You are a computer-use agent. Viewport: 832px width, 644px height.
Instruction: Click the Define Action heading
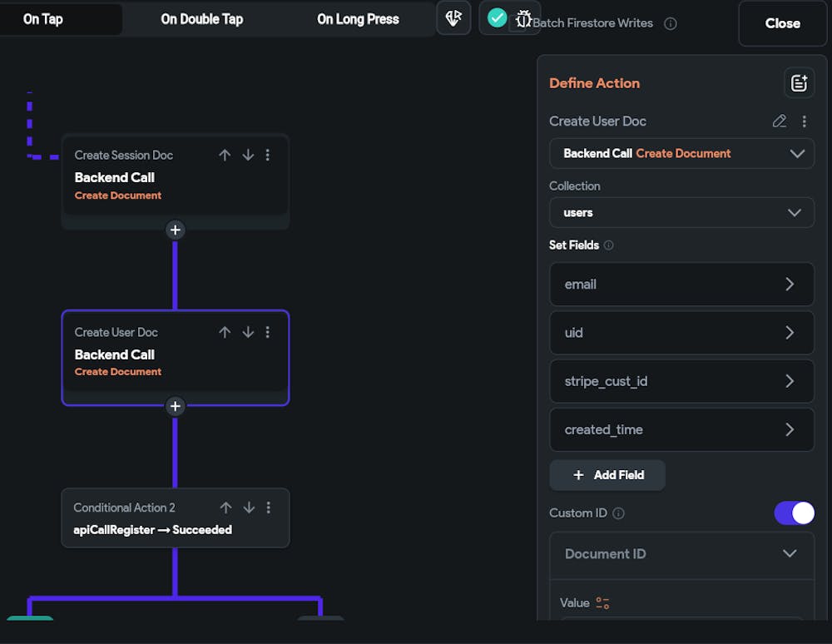tap(594, 83)
